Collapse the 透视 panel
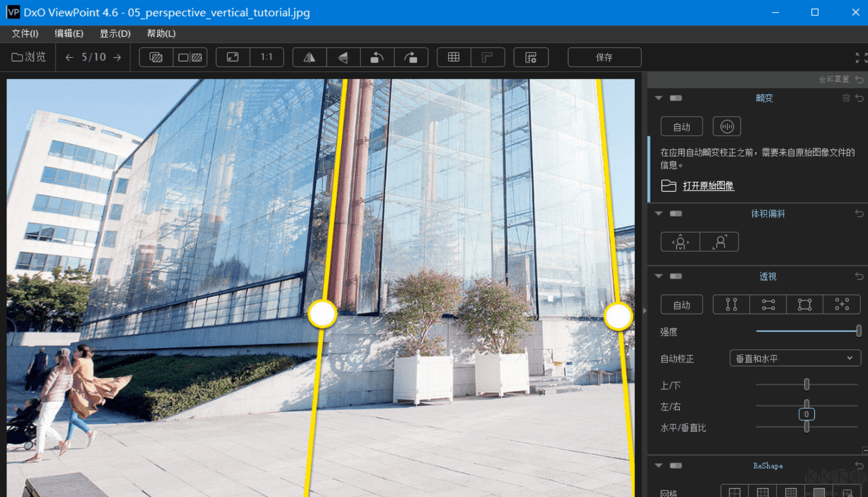 [x=659, y=276]
